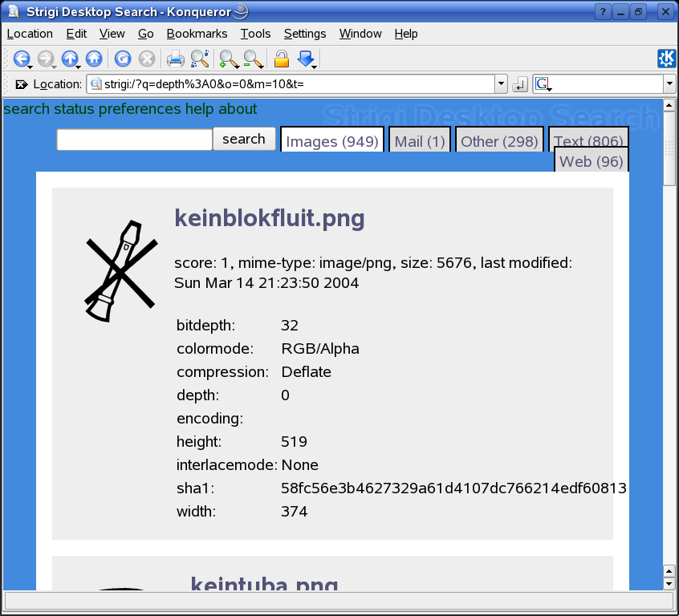Viewport: 679px width, 616px height.
Task: Click the colormode value 'RGB/Alpha'
Action: [x=320, y=349]
